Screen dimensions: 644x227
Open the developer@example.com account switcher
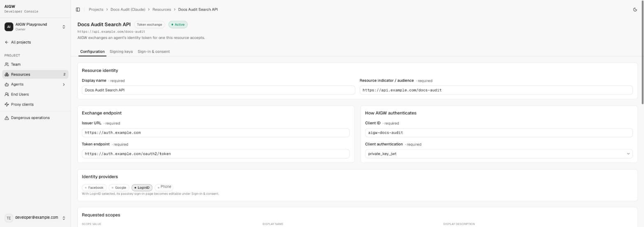(x=35, y=218)
